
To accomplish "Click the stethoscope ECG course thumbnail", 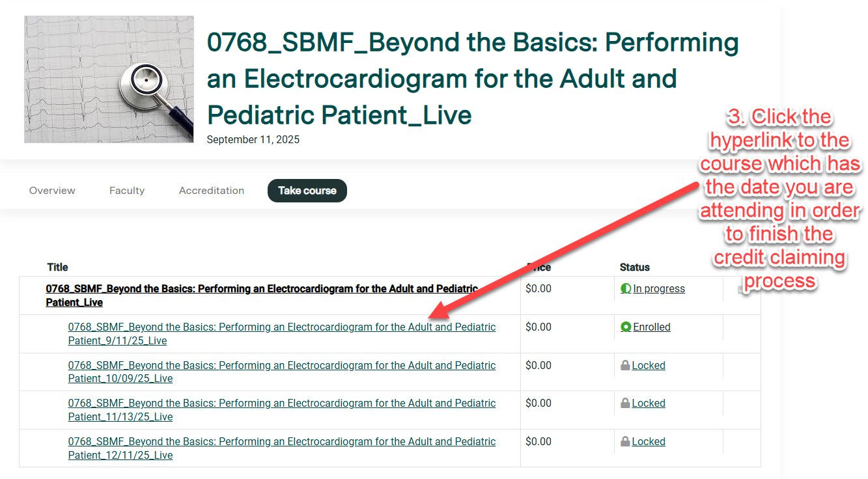I will coord(109,79).
